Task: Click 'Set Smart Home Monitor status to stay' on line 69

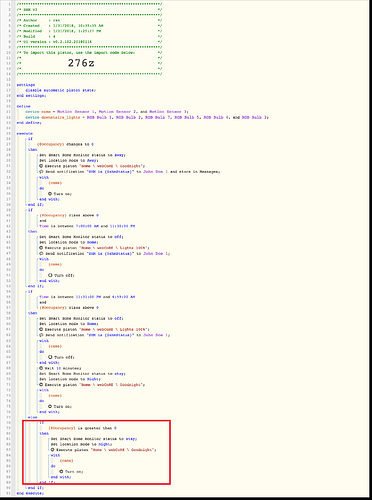Action: click(x=83, y=374)
